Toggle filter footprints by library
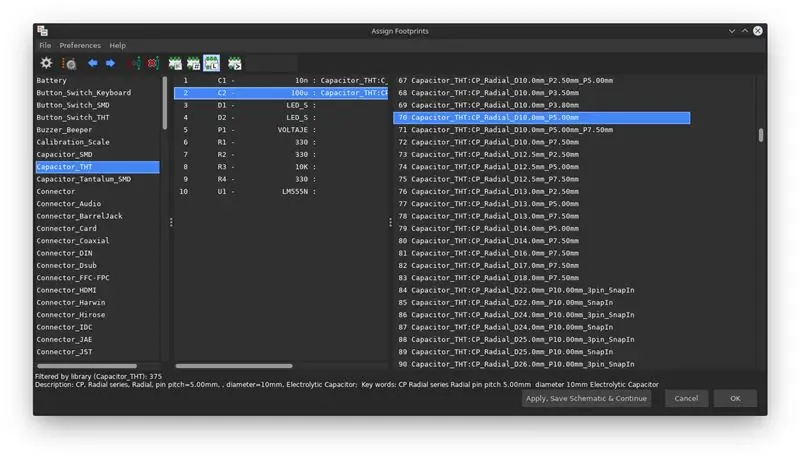Viewport: 800px width, 458px height. click(x=211, y=63)
